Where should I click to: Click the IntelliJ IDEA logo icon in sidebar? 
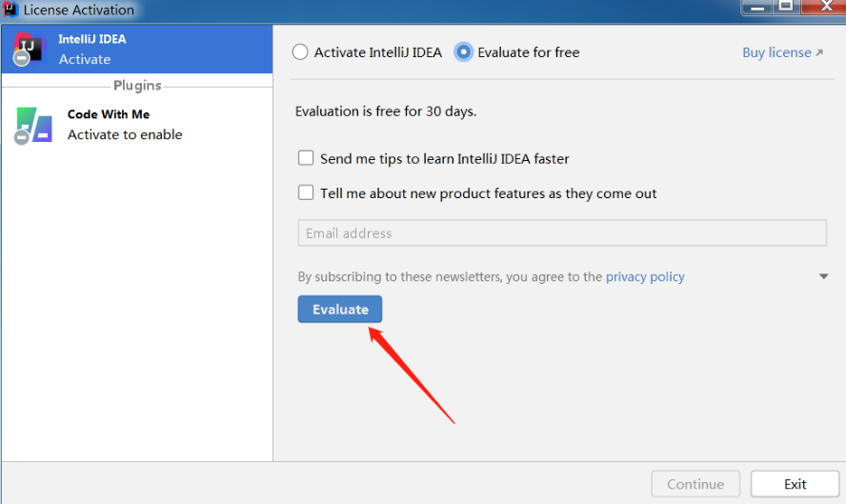(x=30, y=50)
